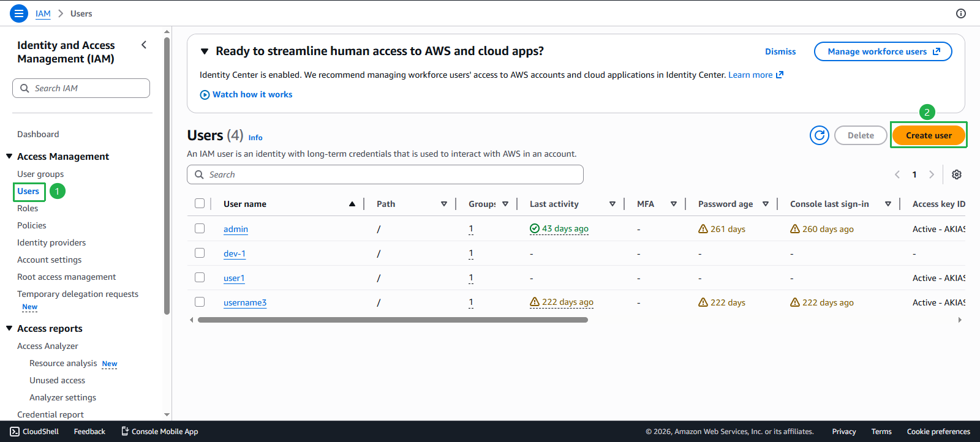Open the Privacy link in footer
980x442 pixels.
pyautogui.click(x=844, y=432)
